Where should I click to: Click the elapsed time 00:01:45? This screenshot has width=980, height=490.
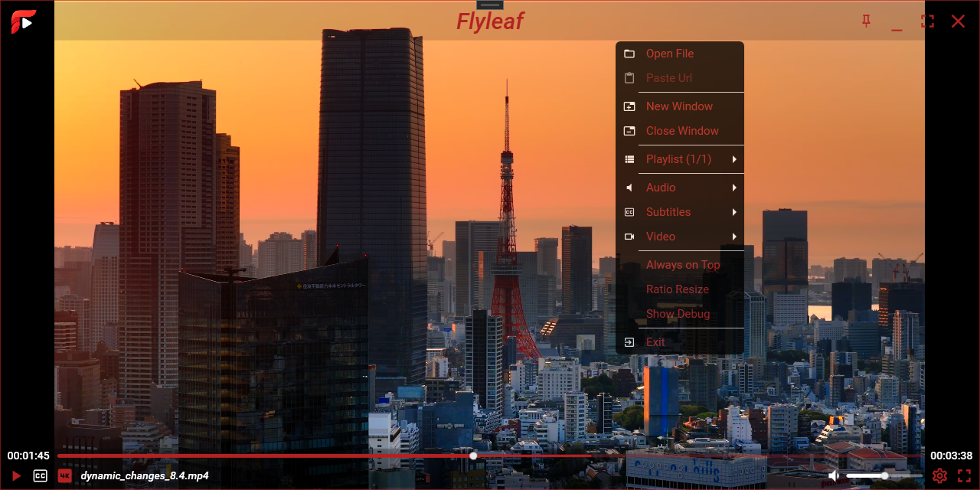28,456
